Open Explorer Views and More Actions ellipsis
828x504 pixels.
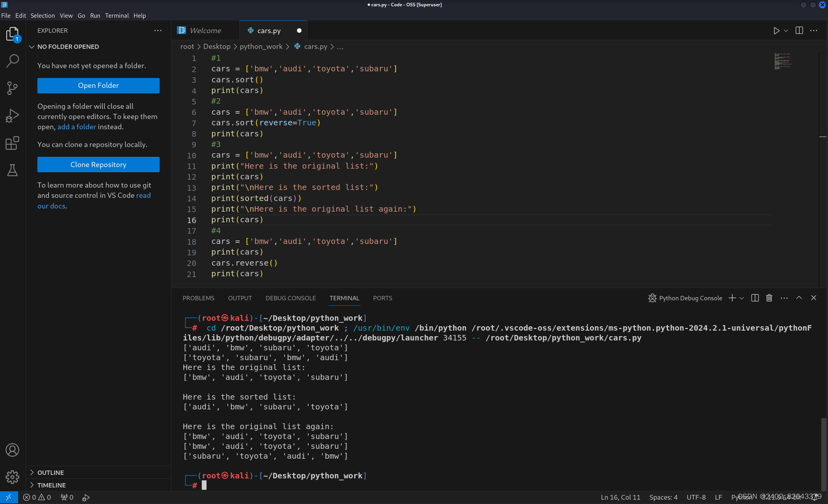(158, 31)
